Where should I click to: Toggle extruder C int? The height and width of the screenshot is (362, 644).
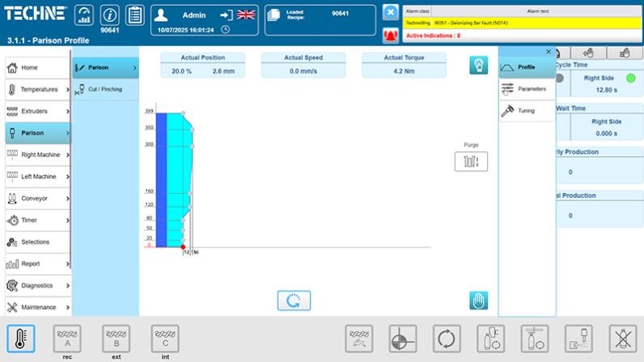[165, 339]
